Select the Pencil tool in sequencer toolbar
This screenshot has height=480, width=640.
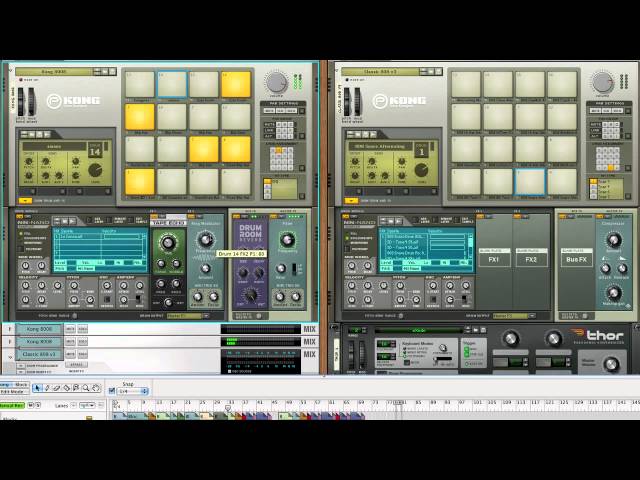click(47, 388)
